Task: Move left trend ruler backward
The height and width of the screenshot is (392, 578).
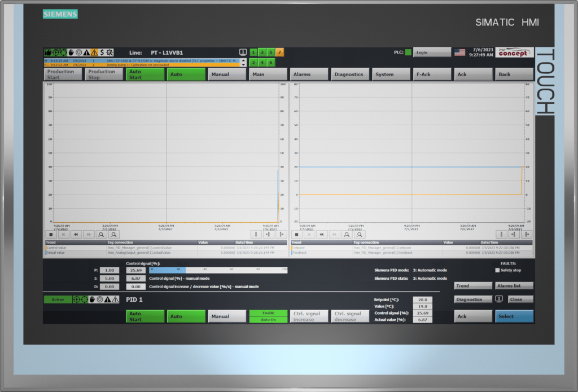Action: point(268,234)
